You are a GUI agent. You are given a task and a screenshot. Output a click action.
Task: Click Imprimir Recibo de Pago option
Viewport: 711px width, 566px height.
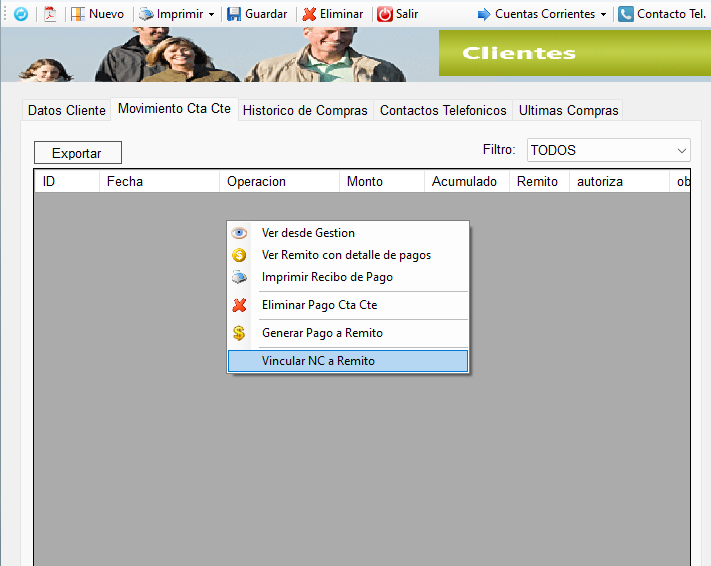point(327,277)
